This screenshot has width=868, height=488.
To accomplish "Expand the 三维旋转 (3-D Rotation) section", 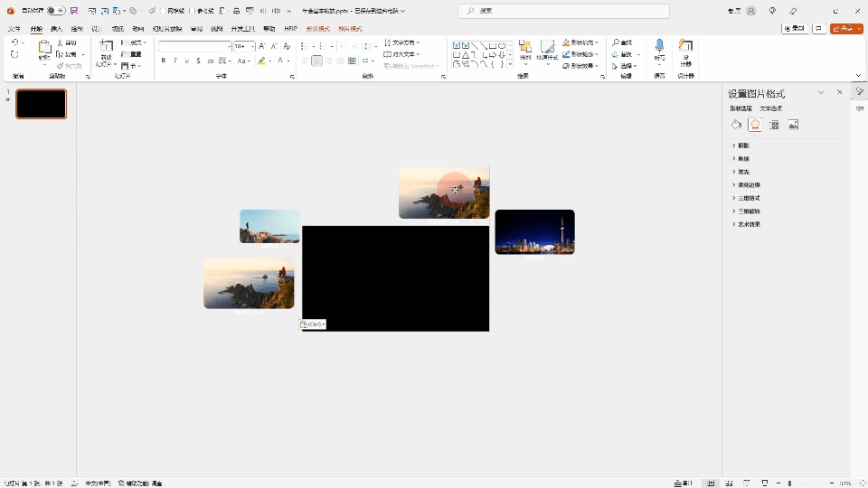I will pyautogui.click(x=746, y=211).
